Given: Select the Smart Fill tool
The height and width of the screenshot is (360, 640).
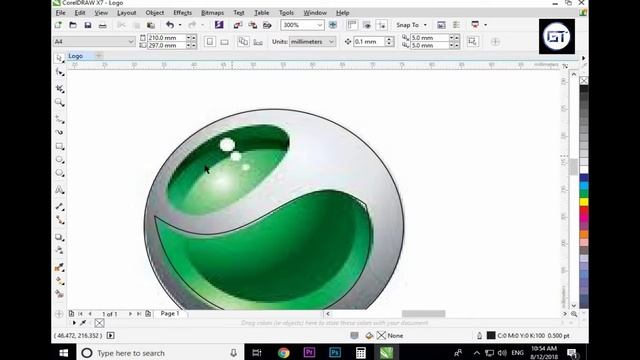Looking at the screenshot, I should pyautogui.click(x=60, y=294).
